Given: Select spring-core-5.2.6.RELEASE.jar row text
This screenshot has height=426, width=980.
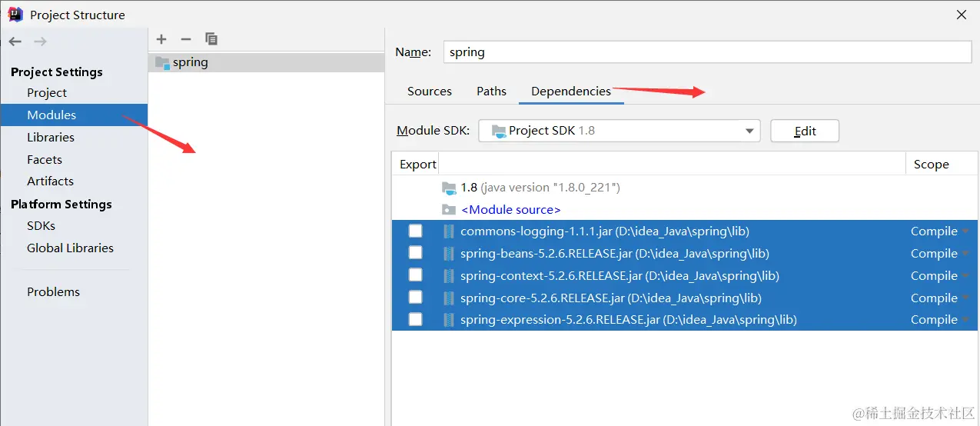Looking at the screenshot, I should 611,298.
